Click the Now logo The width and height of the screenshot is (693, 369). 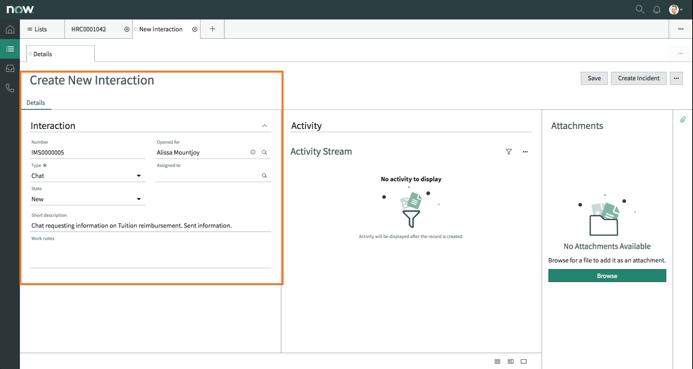(20, 9)
